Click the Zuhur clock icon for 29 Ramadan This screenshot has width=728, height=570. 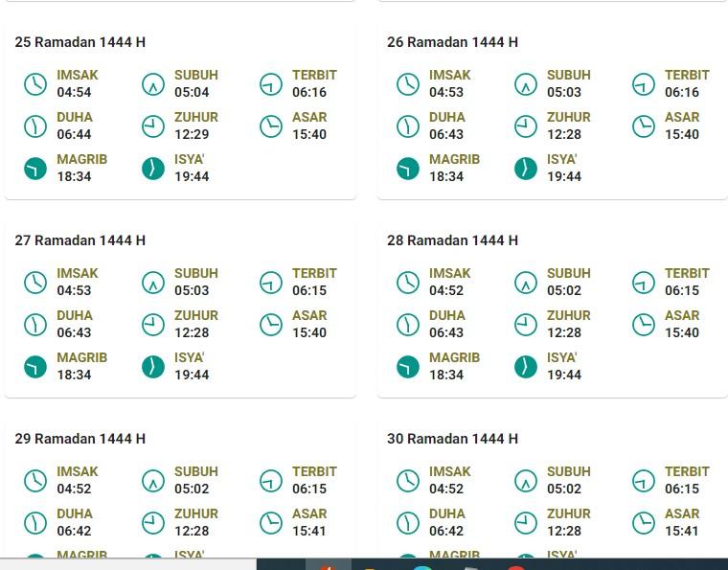[x=153, y=523]
